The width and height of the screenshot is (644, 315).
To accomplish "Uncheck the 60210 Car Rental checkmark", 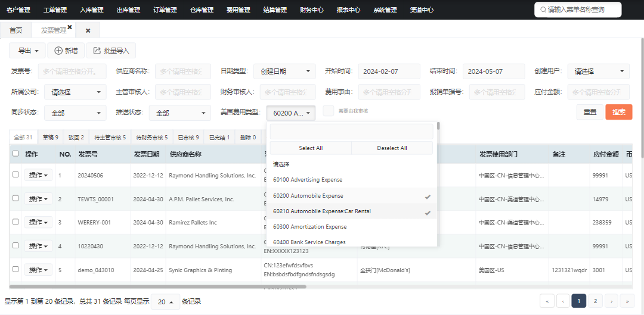I will coord(428,213).
